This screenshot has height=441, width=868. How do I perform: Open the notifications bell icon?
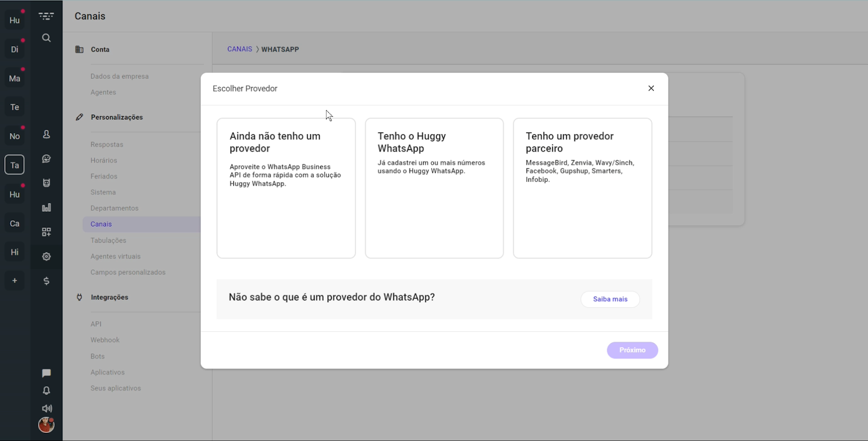[x=47, y=390]
